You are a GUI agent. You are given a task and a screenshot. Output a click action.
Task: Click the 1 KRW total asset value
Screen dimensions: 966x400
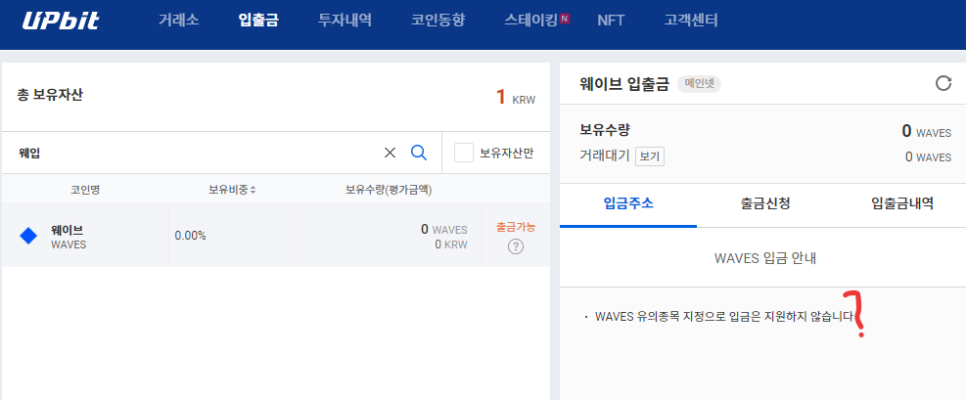[x=516, y=97]
